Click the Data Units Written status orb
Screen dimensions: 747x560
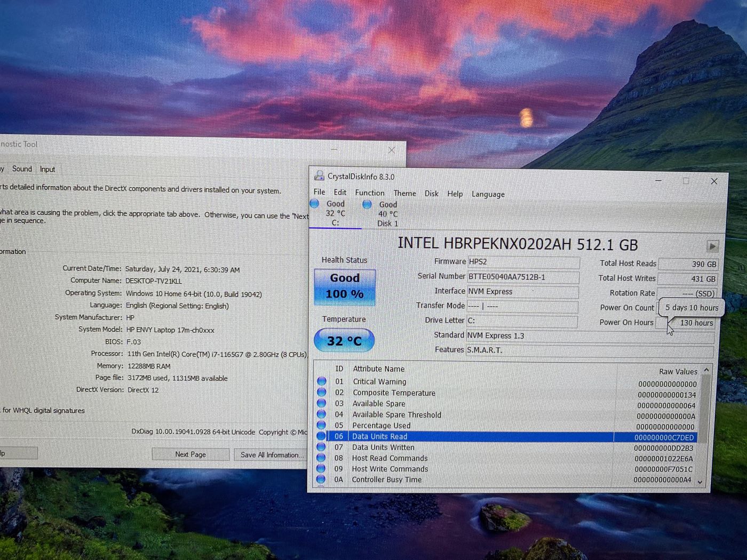(321, 446)
